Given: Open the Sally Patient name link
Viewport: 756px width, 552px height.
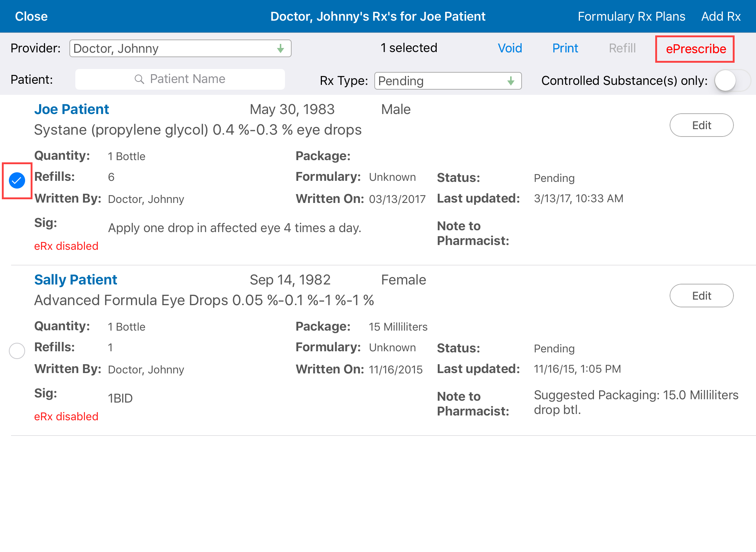Looking at the screenshot, I should [76, 280].
